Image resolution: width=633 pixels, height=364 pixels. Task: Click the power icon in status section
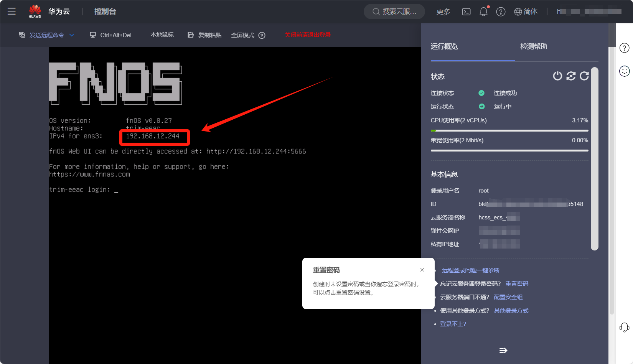(x=557, y=76)
